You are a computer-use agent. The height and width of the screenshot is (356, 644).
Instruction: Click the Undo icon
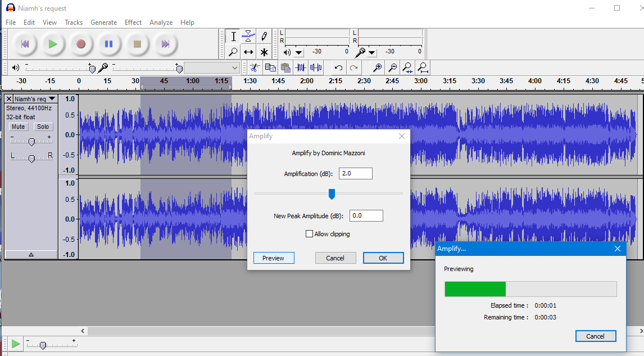pyautogui.click(x=337, y=67)
